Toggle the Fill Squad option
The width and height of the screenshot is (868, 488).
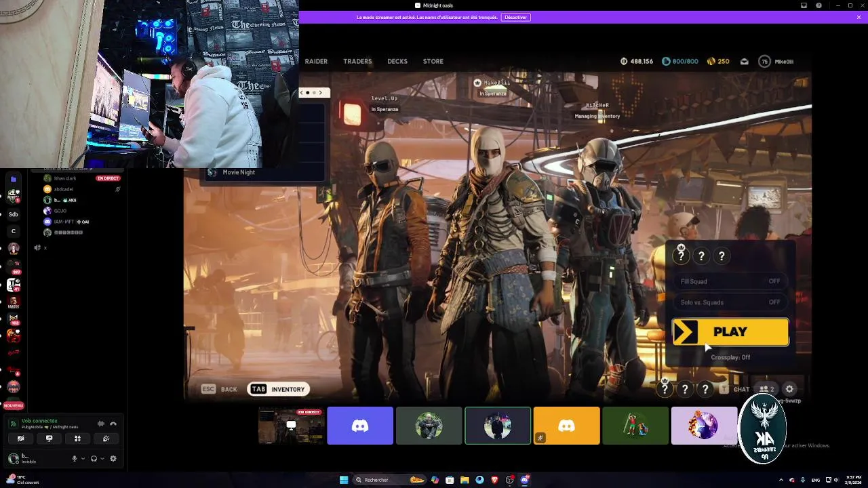tap(730, 281)
